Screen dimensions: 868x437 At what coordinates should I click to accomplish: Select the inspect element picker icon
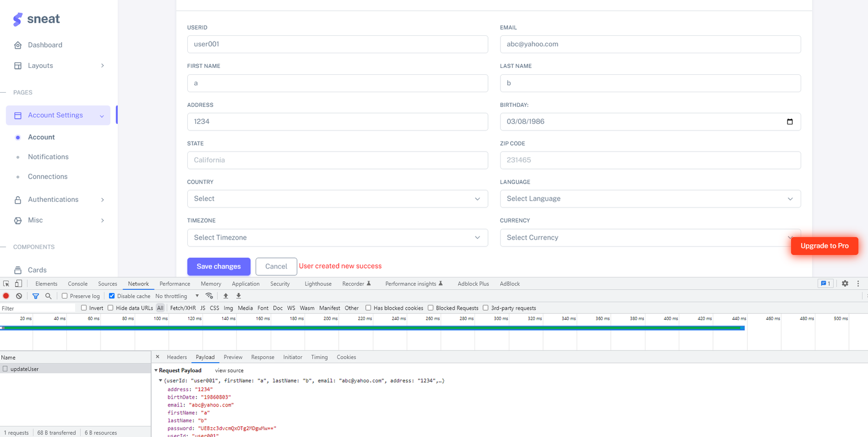[6, 283]
